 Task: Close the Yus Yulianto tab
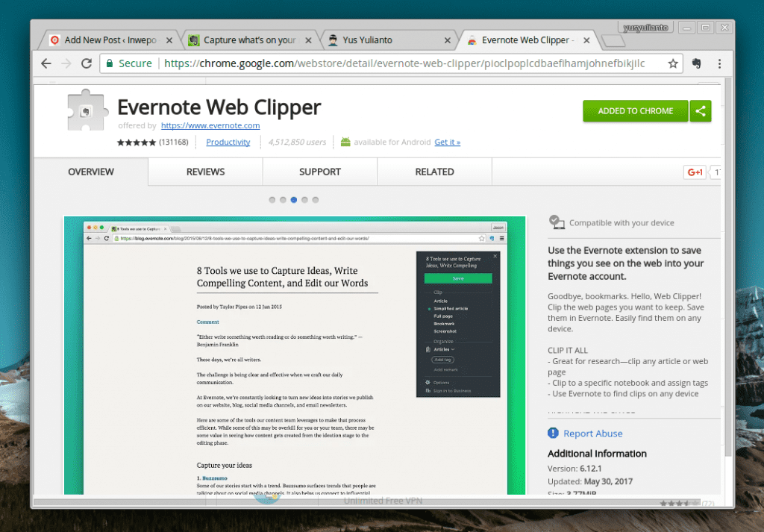(x=448, y=40)
